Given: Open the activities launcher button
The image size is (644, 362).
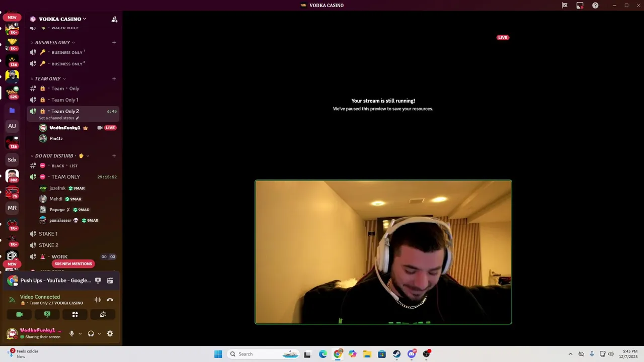Looking at the screenshot, I should [x=75, y=314].
